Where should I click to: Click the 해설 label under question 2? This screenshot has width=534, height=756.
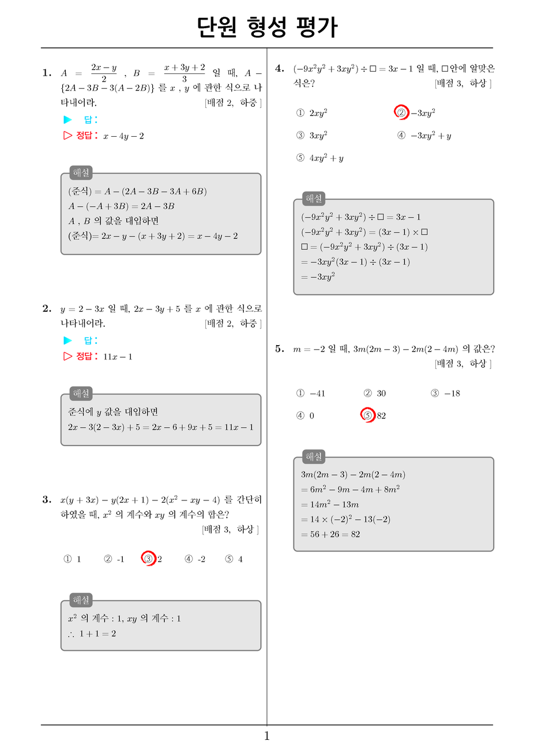click(x=81, y=394)
